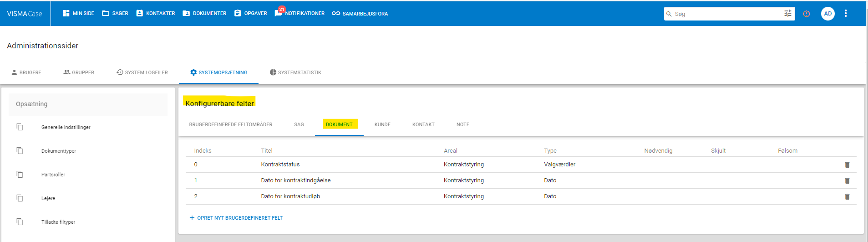The width and height of the screenshot is (868, 242).
Task: Open Kontakter contact icon
Action: tap(140, 13)
